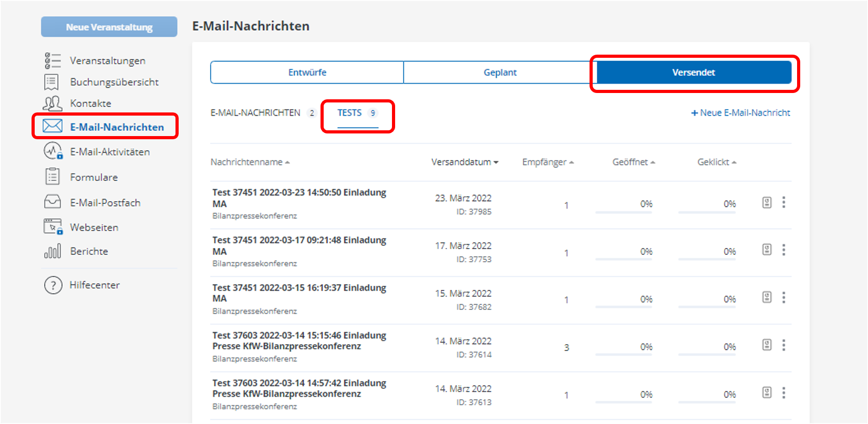
Task: Click the E-Mail-Aktivitäten activity icon
Action: (53, 151)
